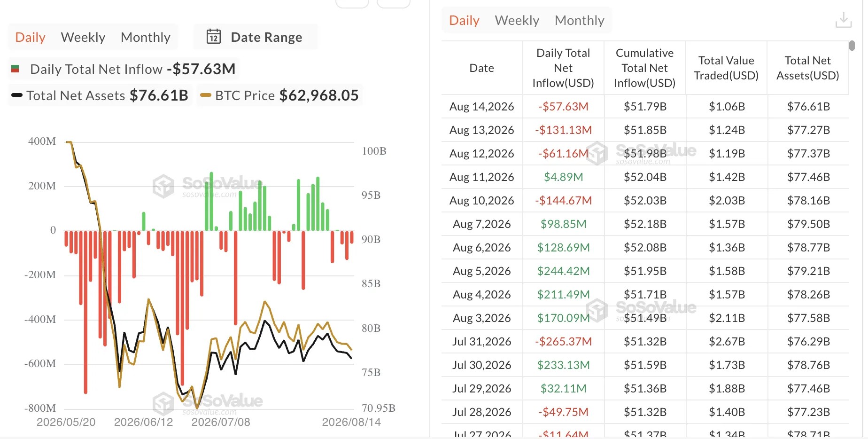Click the $2.11B total value traded cell
This screenshot has height=439, width=868.
(x=727, y=318)
